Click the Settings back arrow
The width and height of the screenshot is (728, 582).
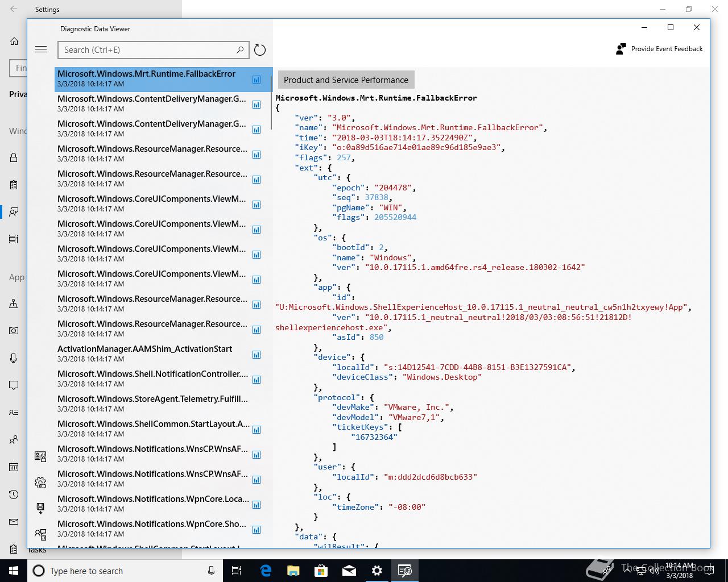tap(14, 9)
